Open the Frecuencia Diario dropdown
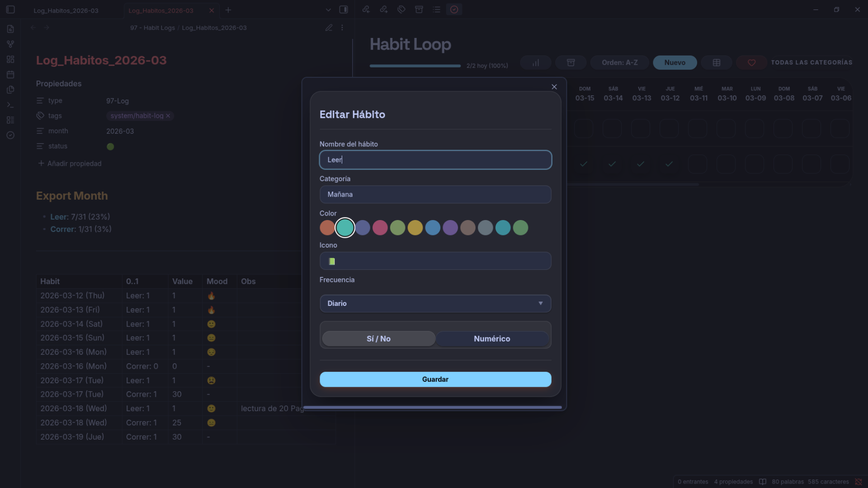Image resolution: width=868 pixels, height=488 pixels. pos(435,303)
